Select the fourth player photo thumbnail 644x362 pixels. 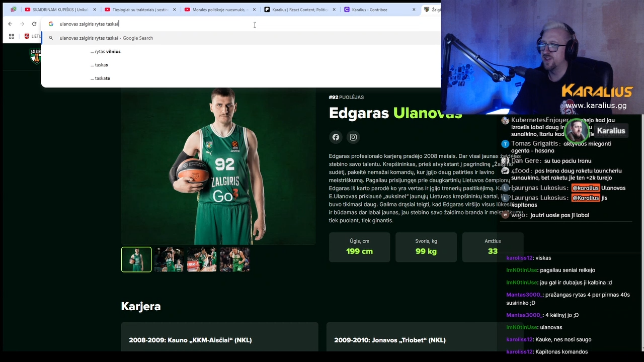click(234, 259)
